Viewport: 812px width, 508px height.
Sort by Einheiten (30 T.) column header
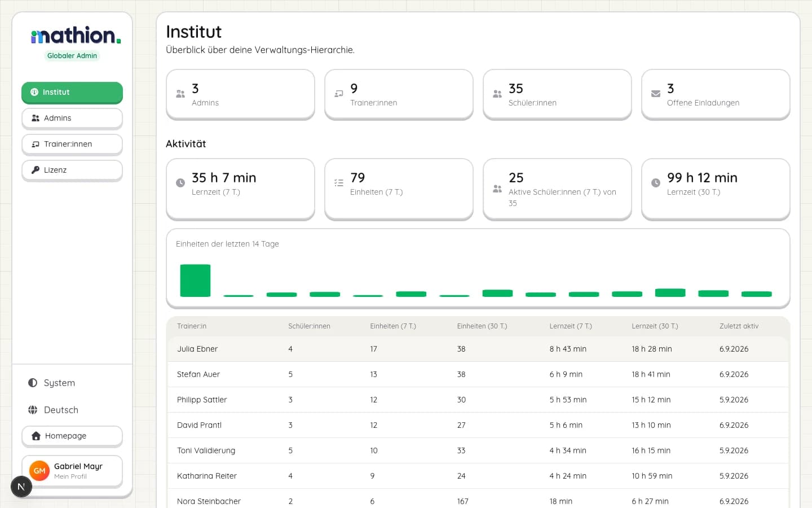(482, 326)
